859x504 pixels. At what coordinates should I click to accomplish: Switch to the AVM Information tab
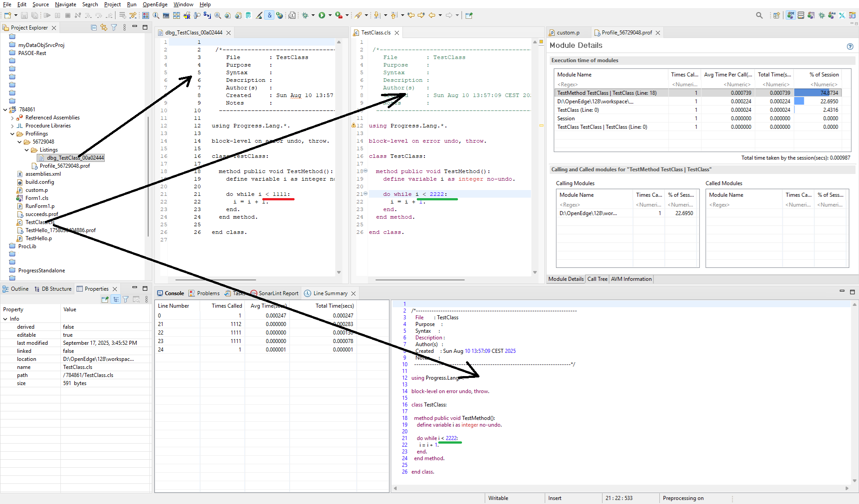click(631, 279)
